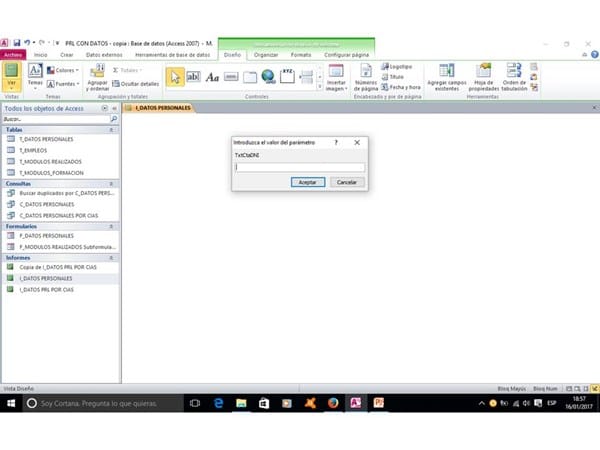This screenshot has width=600, height=450.
Task: Select the label (Aa) control tool
Action: [212, 77]
